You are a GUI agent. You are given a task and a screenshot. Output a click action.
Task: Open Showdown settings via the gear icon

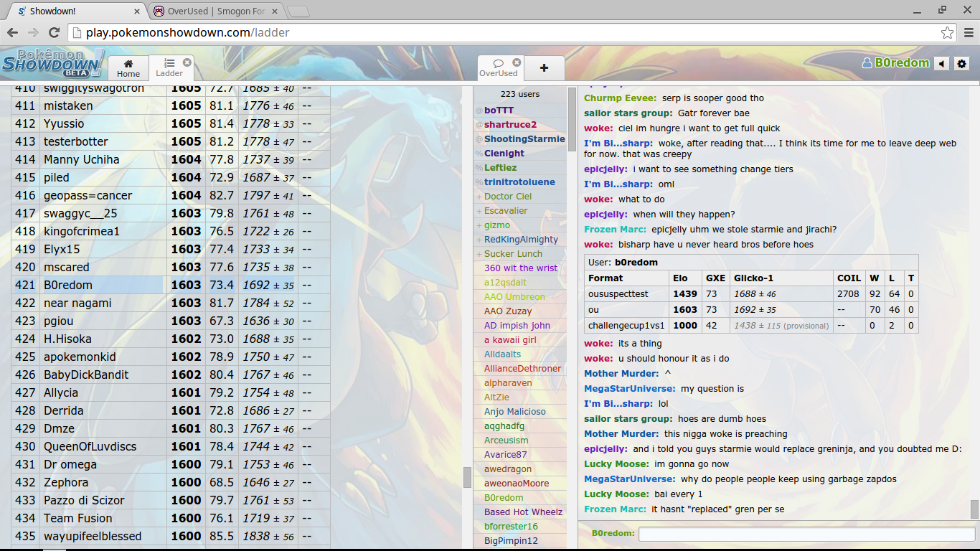pyautogui.click(x=961, y=63)
